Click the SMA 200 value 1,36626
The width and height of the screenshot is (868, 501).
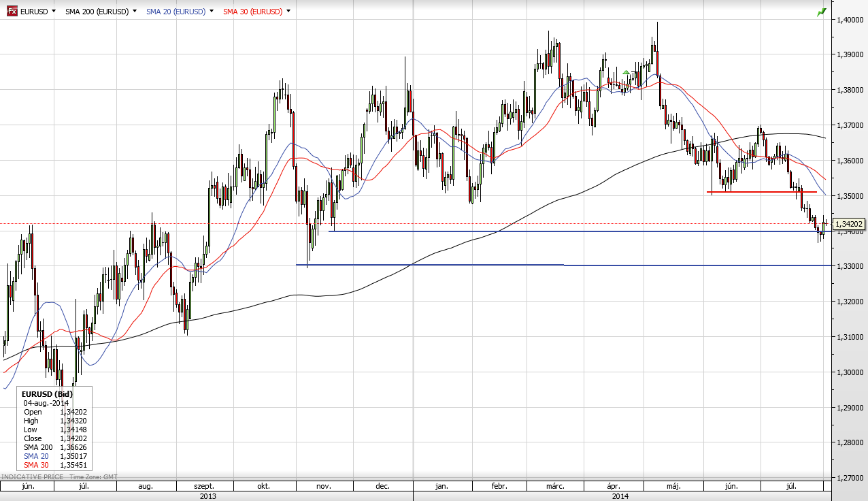(x=73, y=447)
